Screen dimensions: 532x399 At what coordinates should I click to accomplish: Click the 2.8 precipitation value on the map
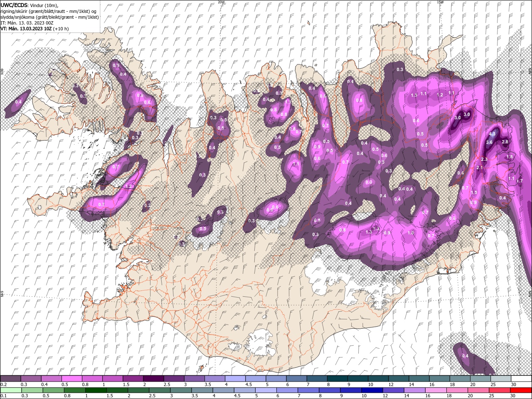coord(505,142)
